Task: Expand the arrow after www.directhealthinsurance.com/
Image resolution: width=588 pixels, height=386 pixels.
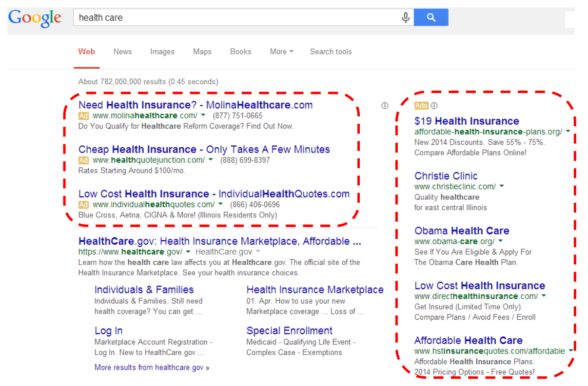Action: click(544, 296)
